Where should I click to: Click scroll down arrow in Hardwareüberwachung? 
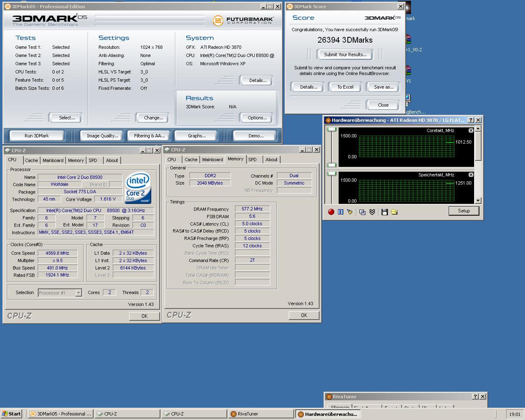click(x=478, y=200)
